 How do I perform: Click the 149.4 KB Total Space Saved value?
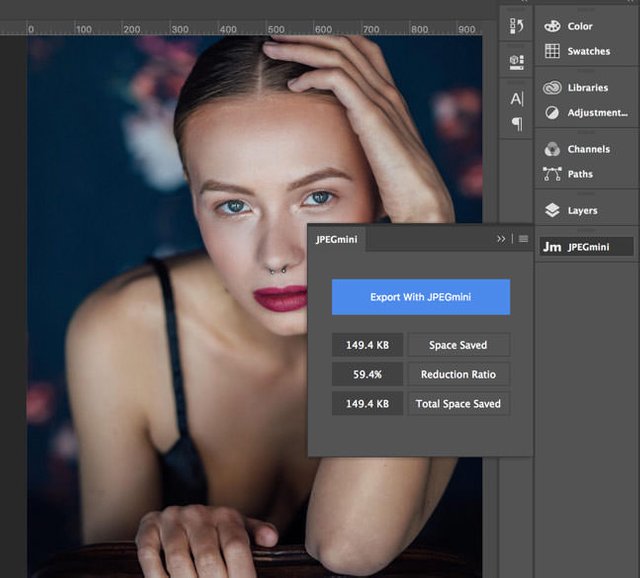367,404
